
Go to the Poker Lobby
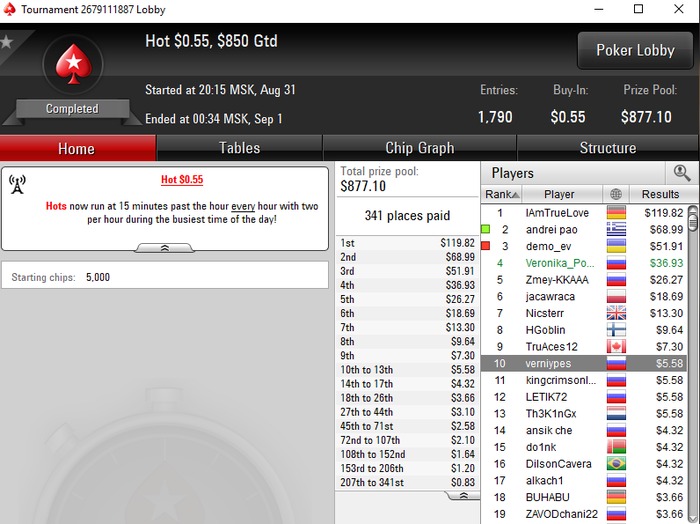[x=635, y=50]
